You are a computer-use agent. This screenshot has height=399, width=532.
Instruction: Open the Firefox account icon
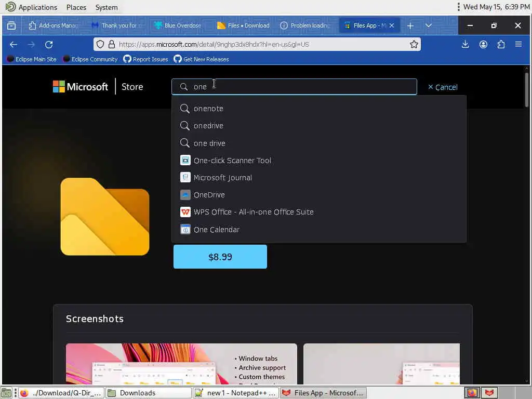(x=483, y=45)
